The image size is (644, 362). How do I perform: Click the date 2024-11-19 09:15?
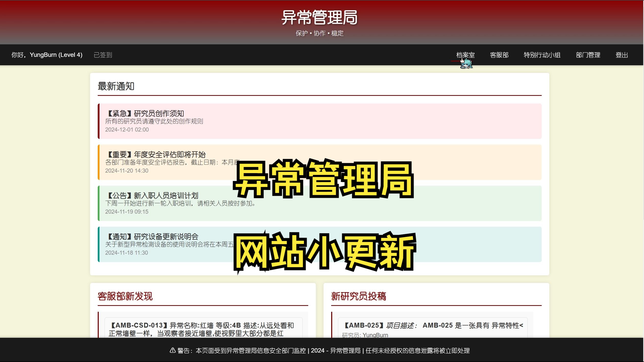pyautogui.click(x=127, y=212)
